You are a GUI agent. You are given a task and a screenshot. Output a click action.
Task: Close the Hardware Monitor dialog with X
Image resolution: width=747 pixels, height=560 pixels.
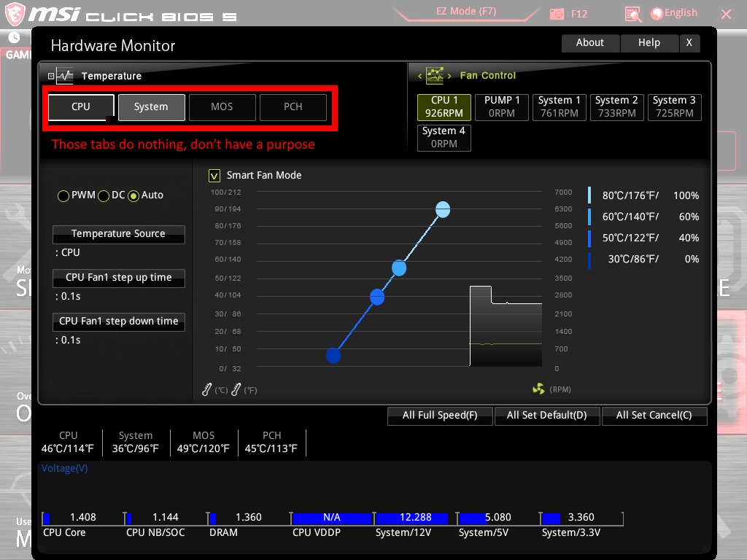pos(689,43)
